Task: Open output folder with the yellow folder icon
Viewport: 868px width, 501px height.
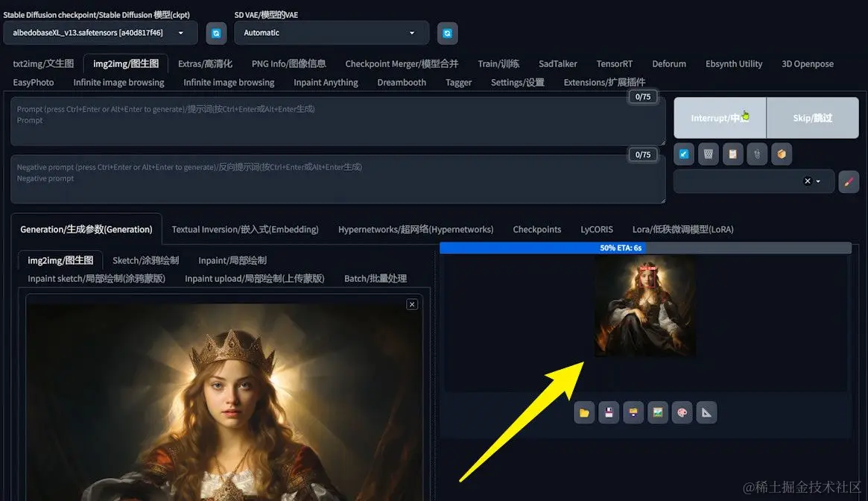Action: (x=584, y=413)
